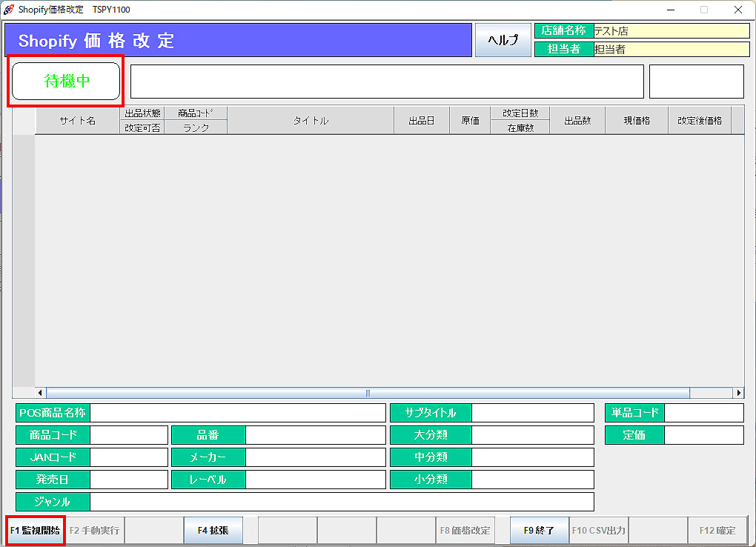The width and height of the screenshot is (756, 547).
Task: Click the F1 監視開始 button
Action: 36,531
